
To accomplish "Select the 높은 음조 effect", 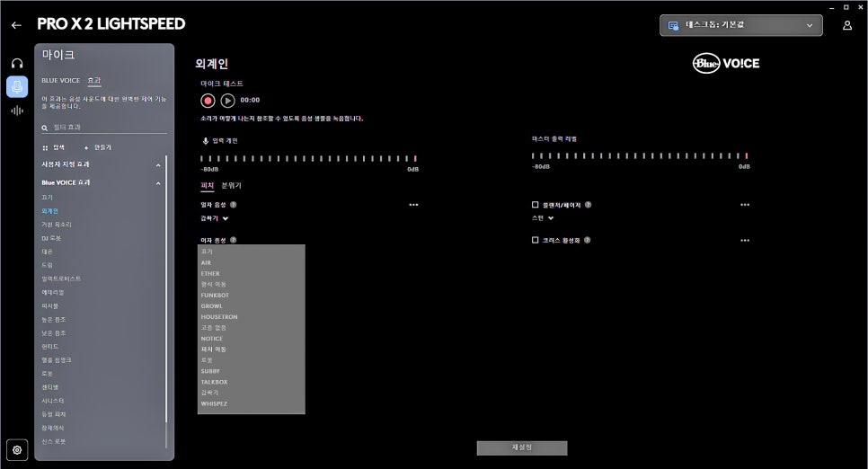I will click(x=54, y=320).
